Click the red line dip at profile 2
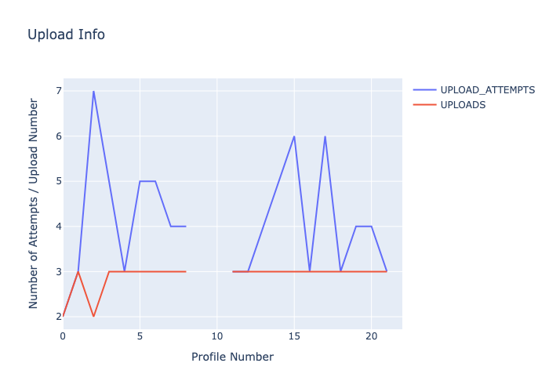 pos(93,316)
